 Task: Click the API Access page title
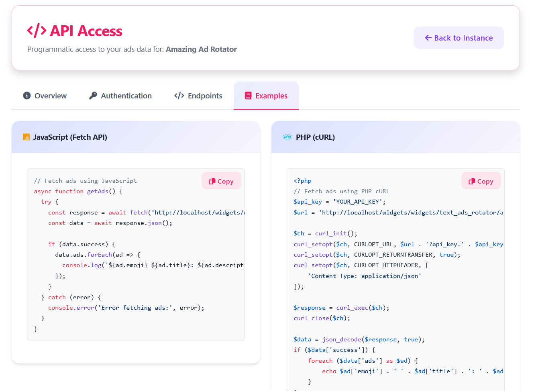click(86, 31)
